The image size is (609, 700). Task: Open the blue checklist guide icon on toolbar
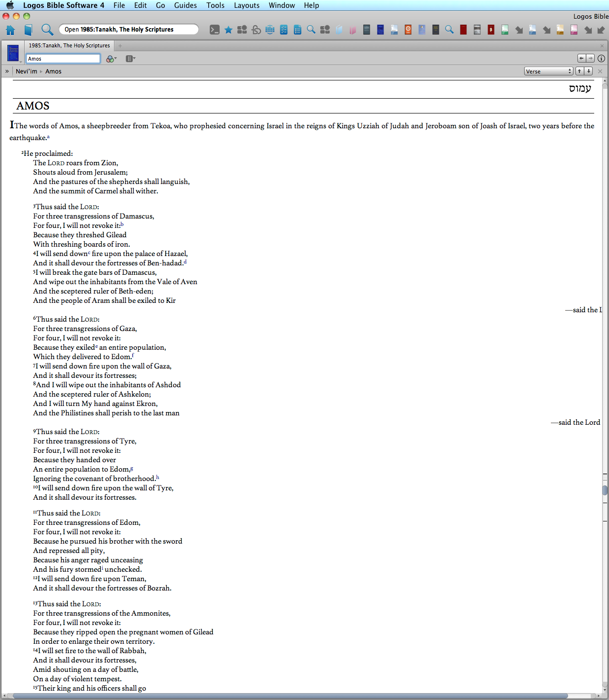pos(283,30)
